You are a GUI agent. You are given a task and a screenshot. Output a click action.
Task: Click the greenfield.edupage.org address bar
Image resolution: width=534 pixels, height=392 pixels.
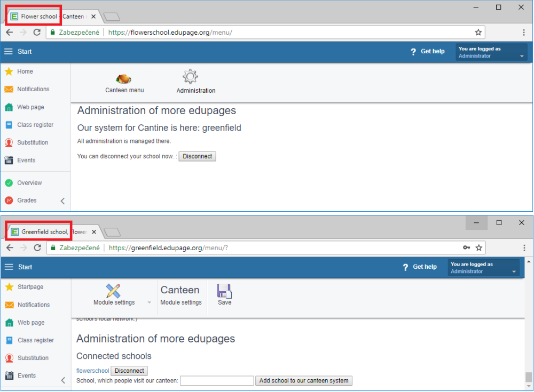click(266, 247)
